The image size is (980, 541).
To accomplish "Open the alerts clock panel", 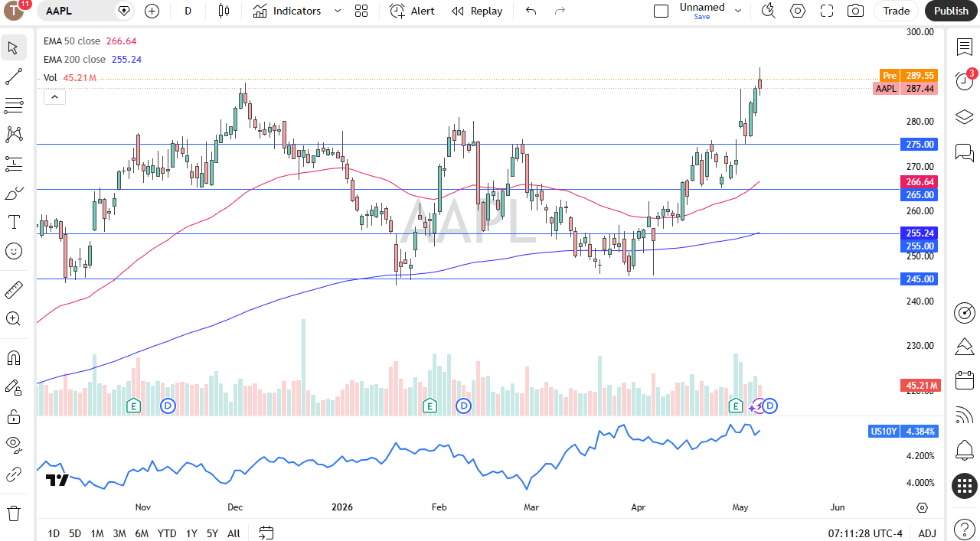I will (x=965, y=82).
